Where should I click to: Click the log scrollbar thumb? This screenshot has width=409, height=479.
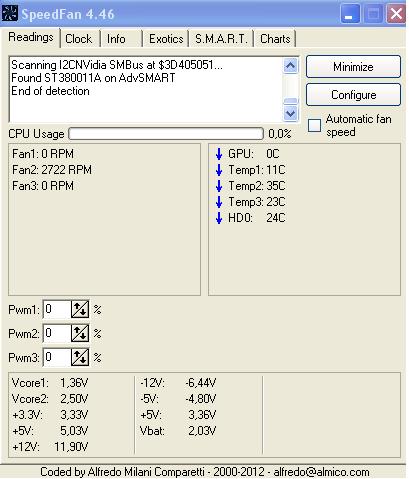[290, 101]
